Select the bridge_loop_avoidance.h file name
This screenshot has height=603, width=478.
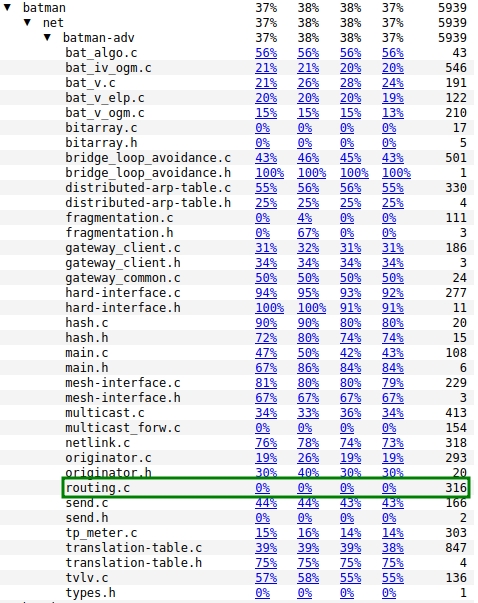tap(148, 173)
